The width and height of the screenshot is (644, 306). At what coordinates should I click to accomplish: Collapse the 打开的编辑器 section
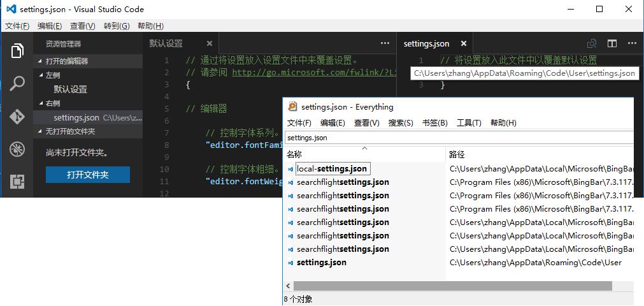[40, 61]
